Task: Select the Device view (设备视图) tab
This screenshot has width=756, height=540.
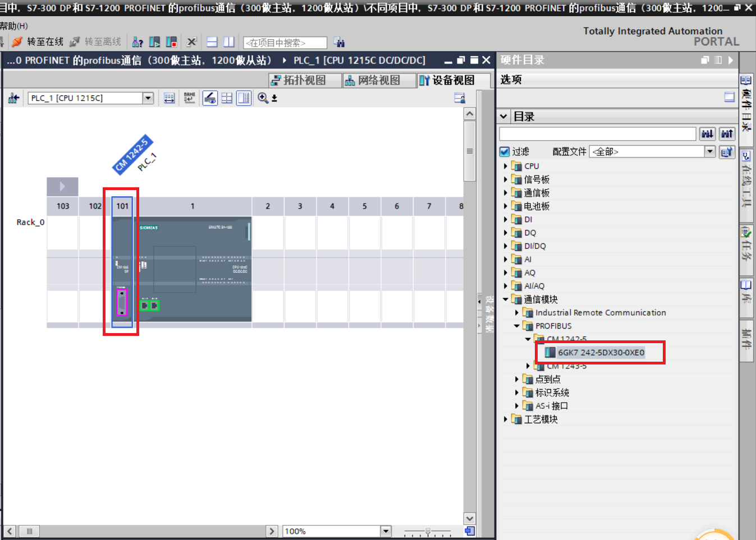Action: [453, 80]
